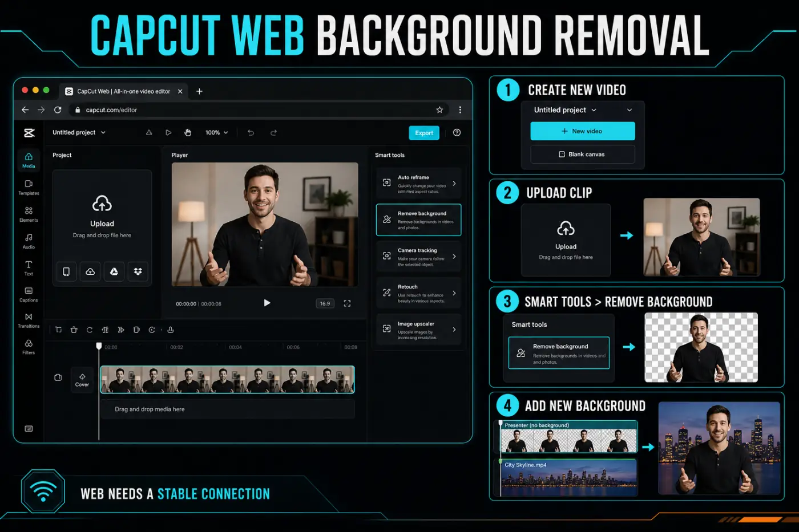The height and width of the screenshot is (532, 799).
Task: Open help with the question mark icon
Action: click(457, 132)
